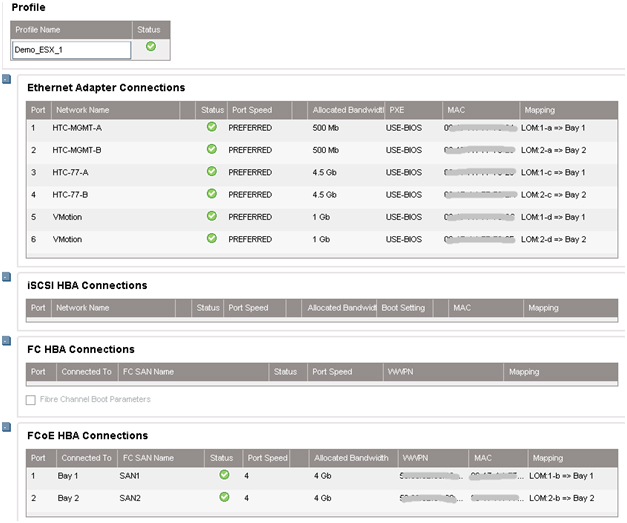Screen dimensions: 627x523
Task: Click the profile status green check icon
Action: tap(151, 46)
